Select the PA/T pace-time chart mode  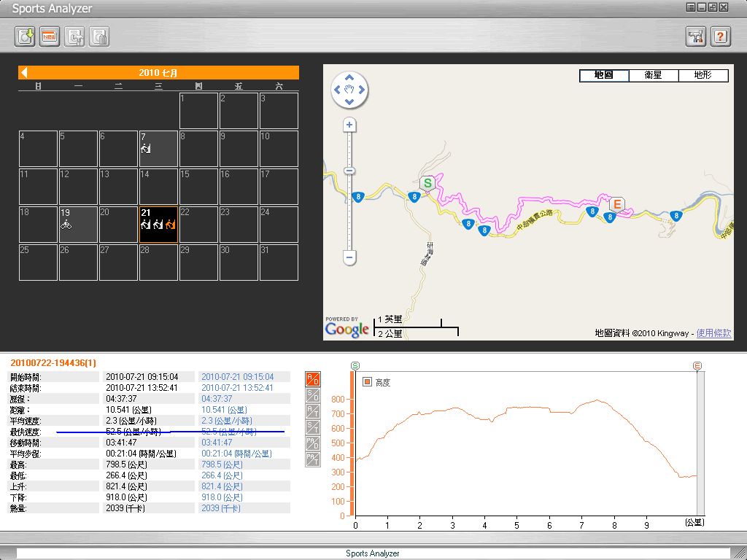coord(312,459)
